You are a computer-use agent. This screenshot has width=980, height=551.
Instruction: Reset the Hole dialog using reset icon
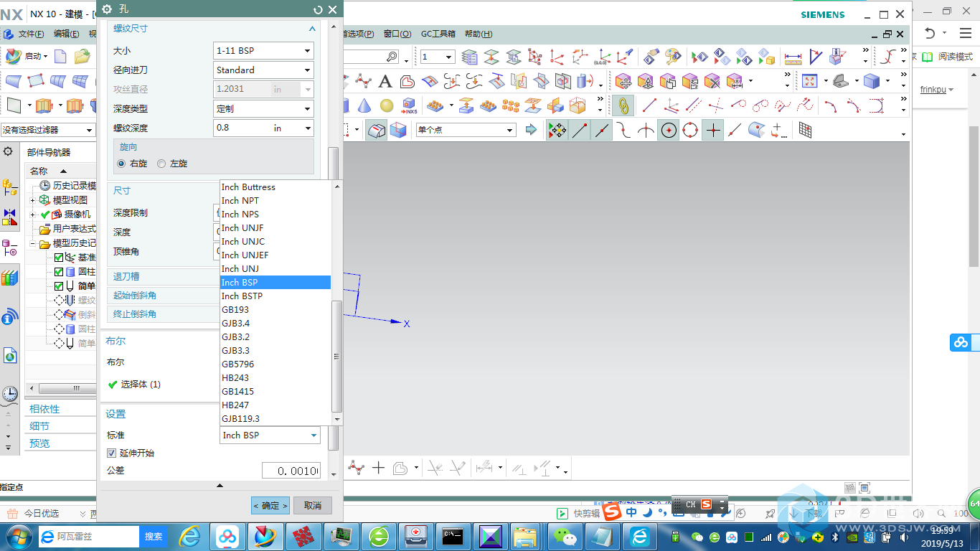tap(318, 9)
